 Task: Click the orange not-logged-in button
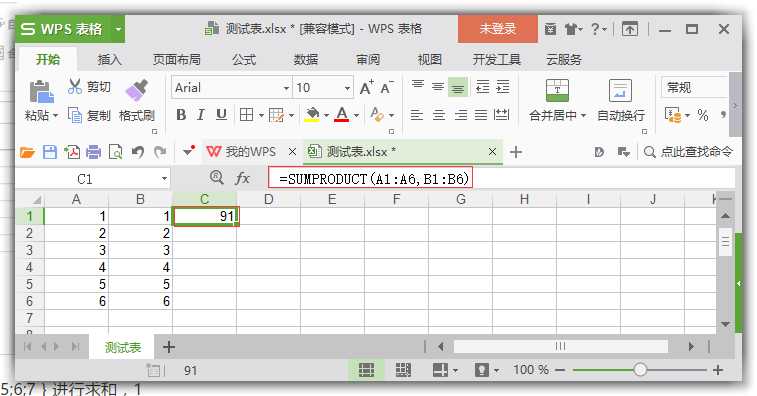[x=497, y=29]
